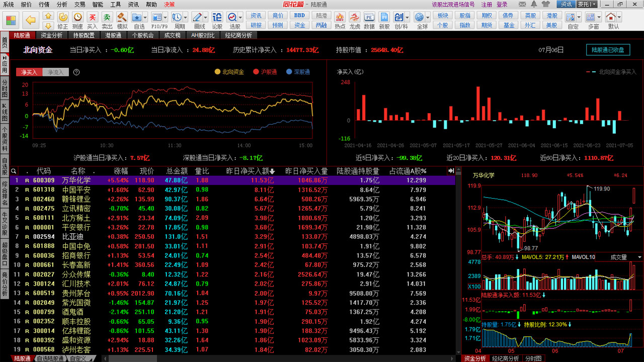Expand the 选股 stock picker dropdown arrow
Screen dimensions: 644x362
click(x=242, y=17)
